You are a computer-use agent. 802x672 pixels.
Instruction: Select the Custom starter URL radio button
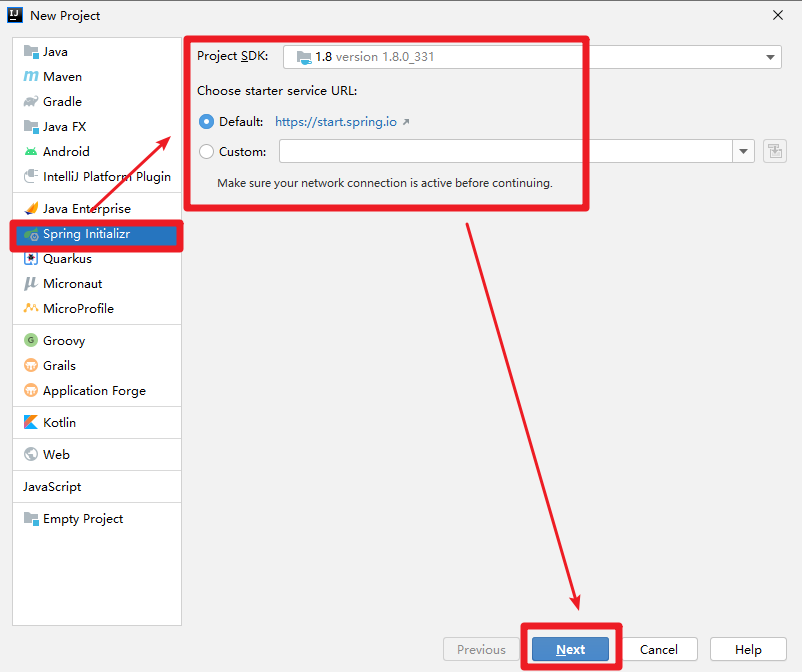[206, 151]
